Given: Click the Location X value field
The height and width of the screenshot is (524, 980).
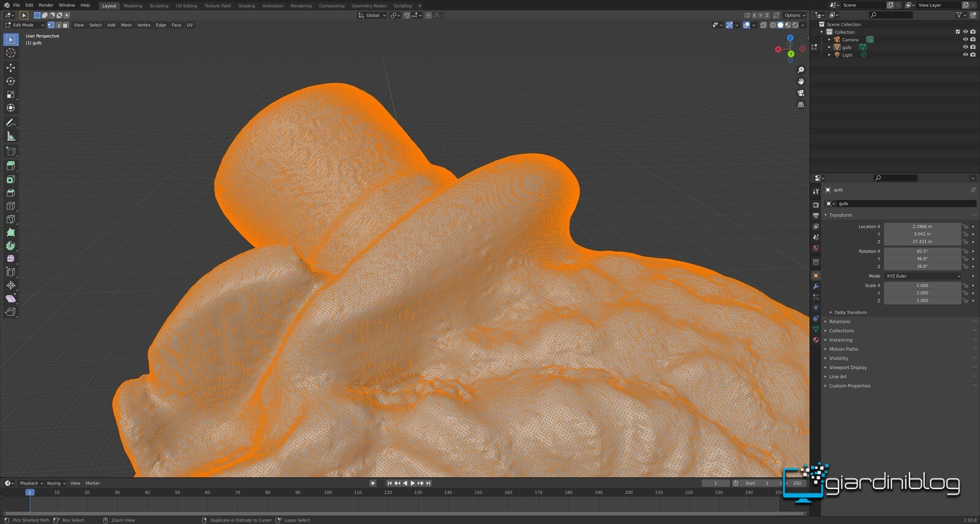Looking at the screenshot, I should click(x=922, y=227).
